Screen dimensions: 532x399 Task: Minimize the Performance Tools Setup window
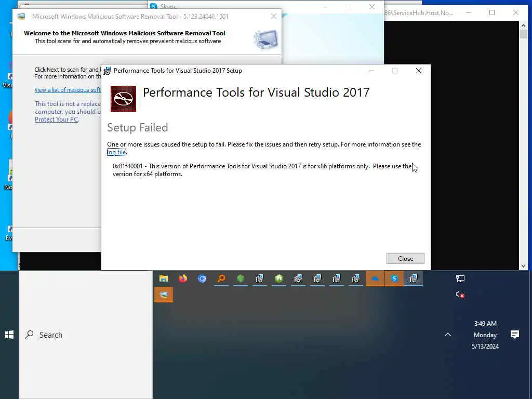371,71
